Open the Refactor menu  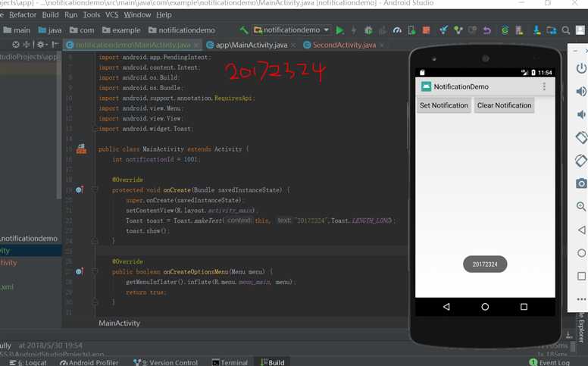coord(23,14)
